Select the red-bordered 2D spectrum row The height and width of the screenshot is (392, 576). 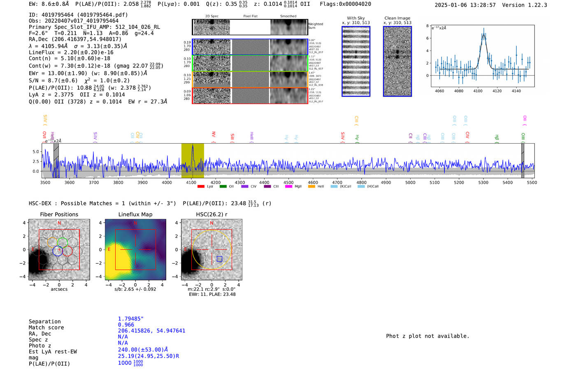pos(250,95)
